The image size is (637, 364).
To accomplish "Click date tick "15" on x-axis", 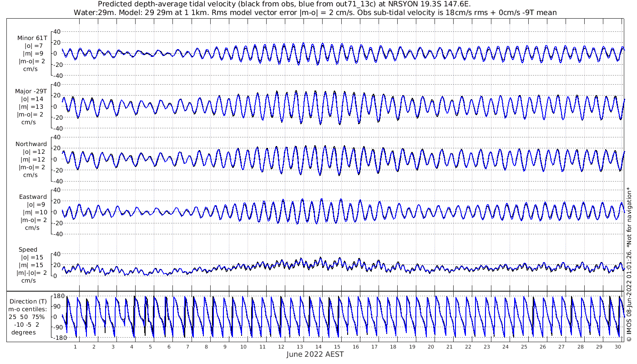I will coord(337,347).
